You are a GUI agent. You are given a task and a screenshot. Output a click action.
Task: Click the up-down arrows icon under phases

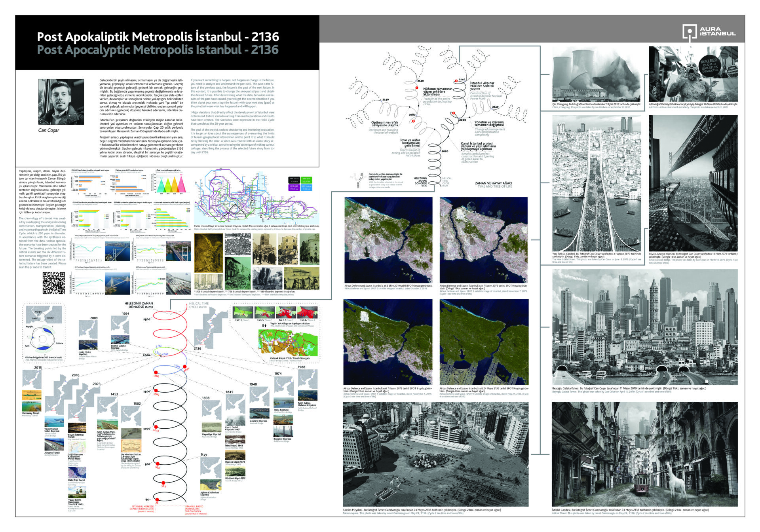pyautogui.click(x=264, y=326)
